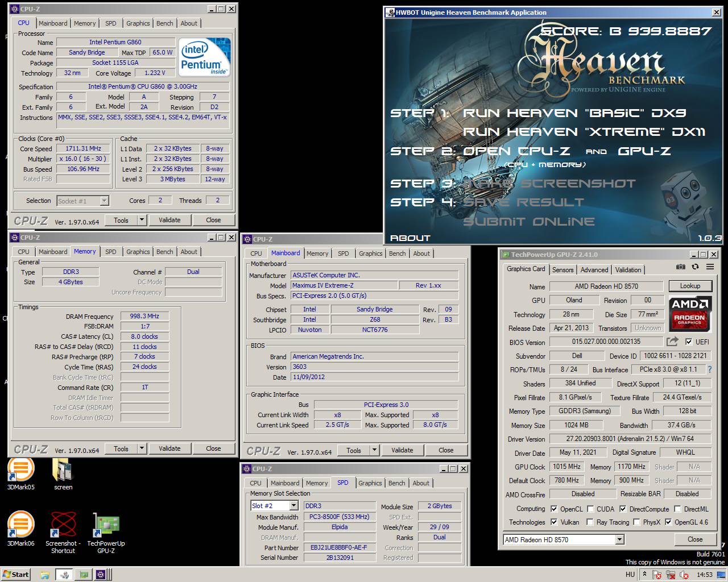Image resolution: width=728 pixels, height=582 pixels.
Task: Click the Close button in GPU-Z
Action: click(695, 539)
